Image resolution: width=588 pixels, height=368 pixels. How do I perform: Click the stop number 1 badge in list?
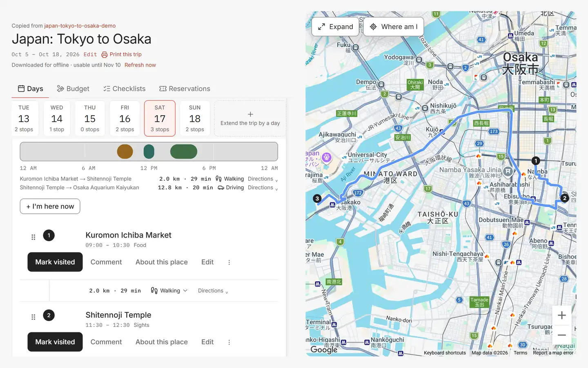tap(49, 235)
